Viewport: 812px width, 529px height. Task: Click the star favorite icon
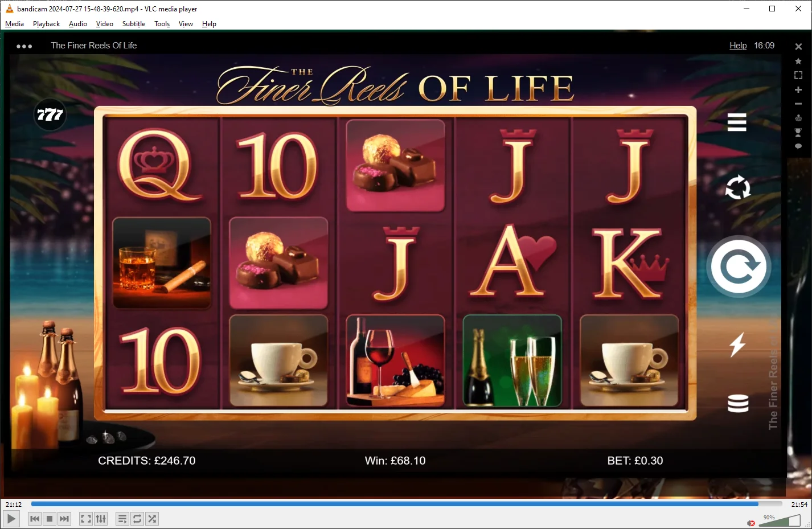pos(798,61)
